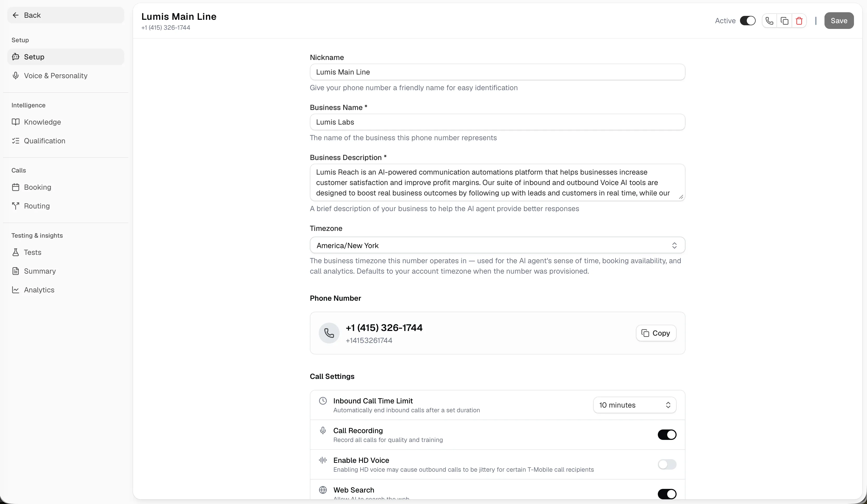Image resolution: width=867 pixels, height=504 pixels.
Task: Enable the HD Voice toggle
Action: coord(667,464)
